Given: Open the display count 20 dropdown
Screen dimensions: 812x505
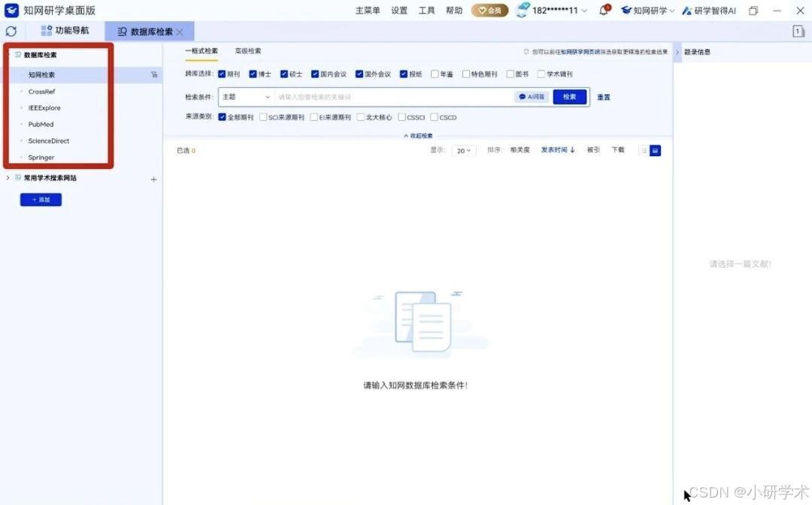Looking at the screenshot, I should click(x=463, y=150).
